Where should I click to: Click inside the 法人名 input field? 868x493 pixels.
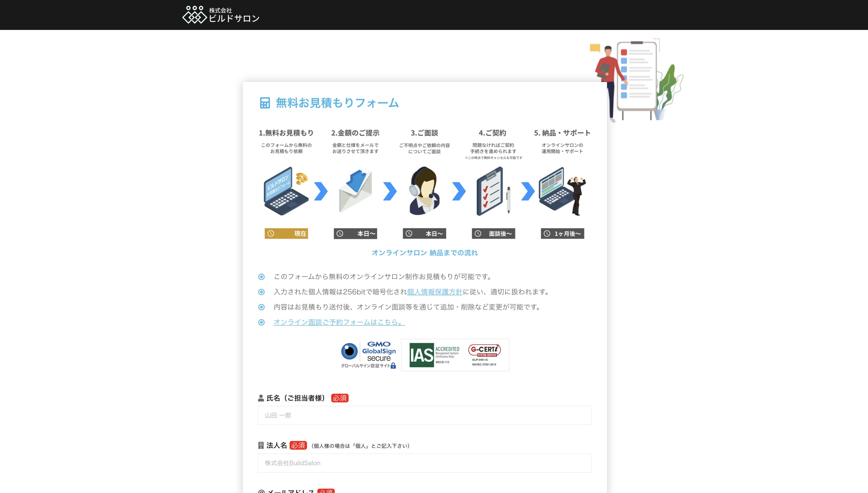click(x=424, y=463)
